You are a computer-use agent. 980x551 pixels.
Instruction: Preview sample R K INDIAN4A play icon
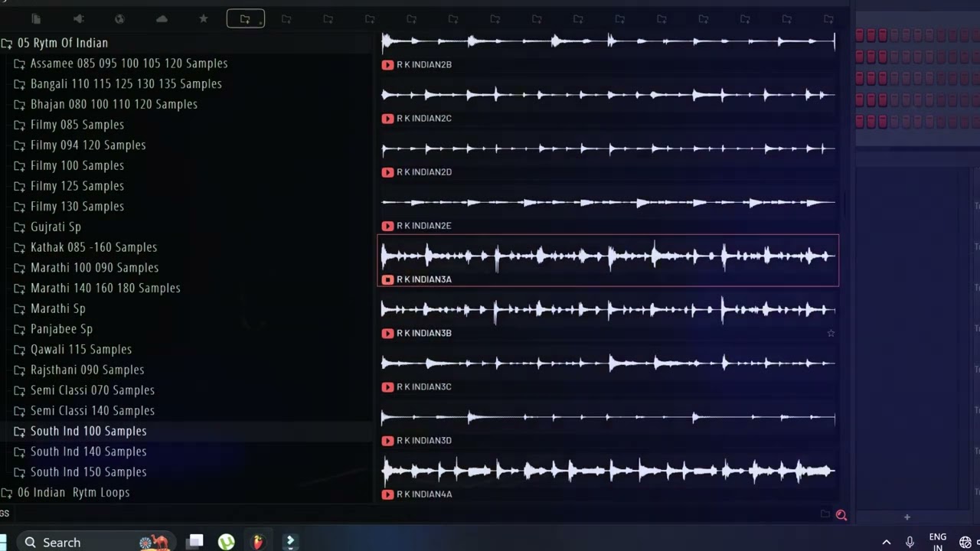point(387,494)
